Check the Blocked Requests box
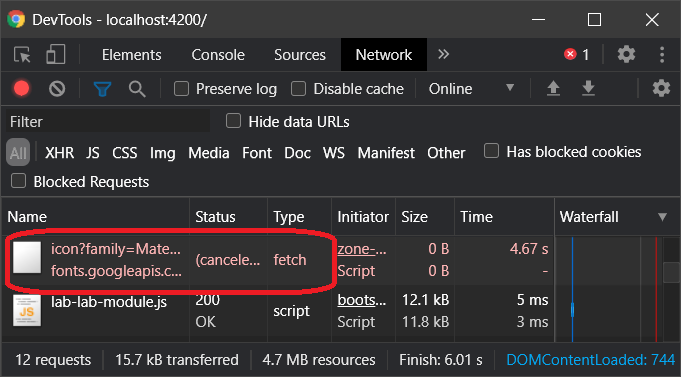Viewport: 681px width, 377px height. pos(18,181)
